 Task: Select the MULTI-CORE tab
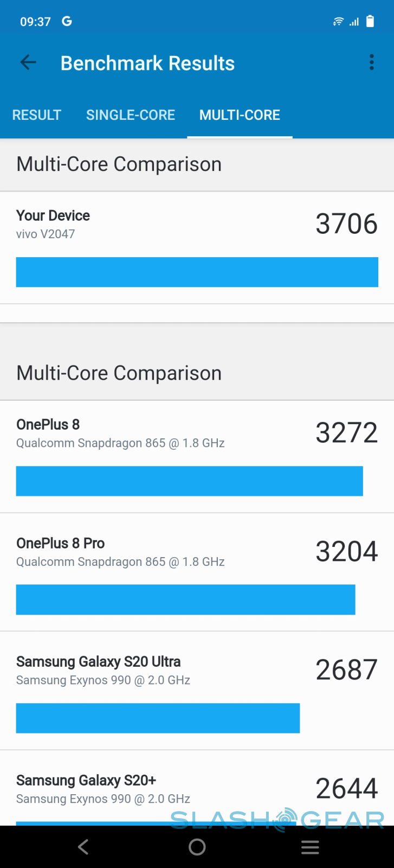pyautogui.click(x=240, y=115)
